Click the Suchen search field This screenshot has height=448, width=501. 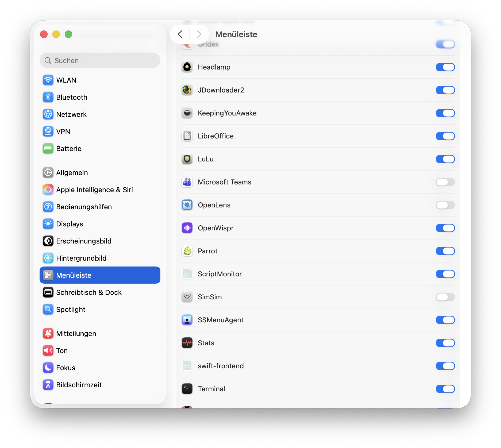pos(100,60)
